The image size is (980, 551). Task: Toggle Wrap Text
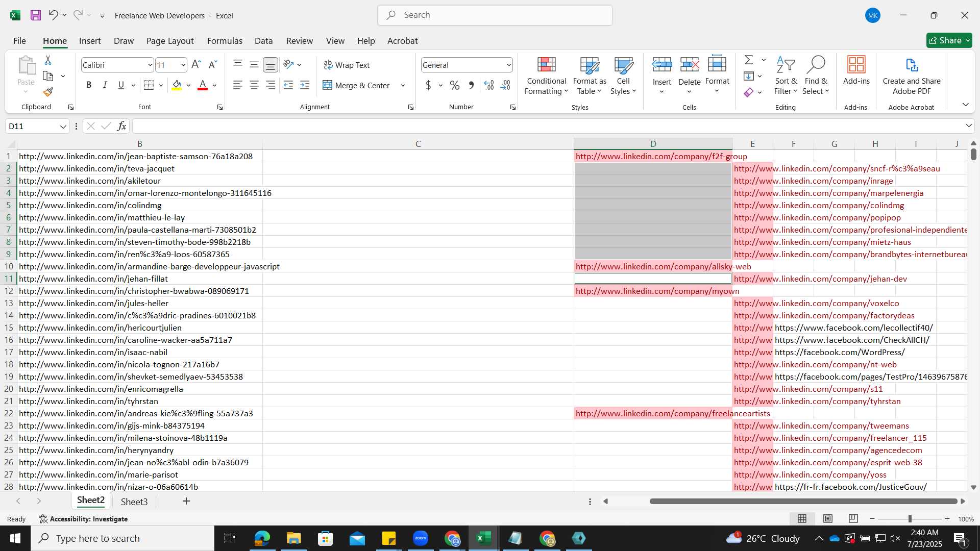(347, 65)
